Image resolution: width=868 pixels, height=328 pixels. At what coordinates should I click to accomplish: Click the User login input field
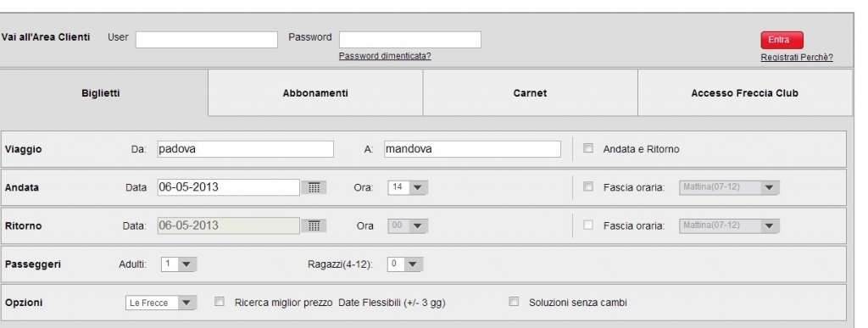click(207, 40)
